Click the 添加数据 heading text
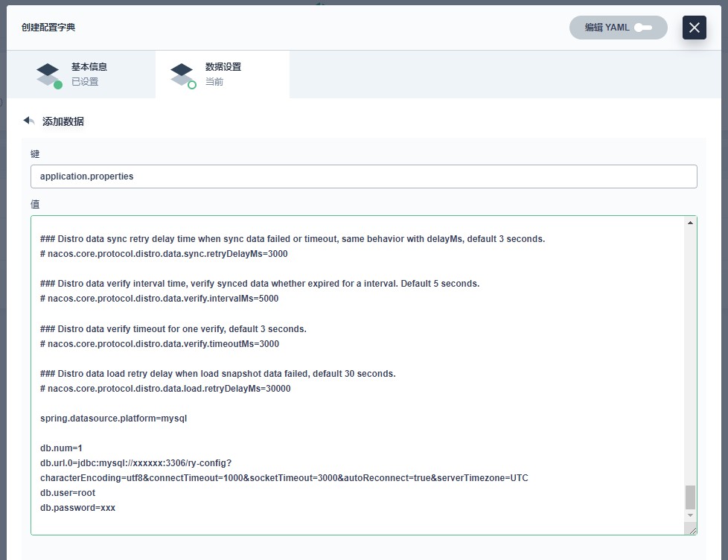The width and height of the screenshot is (728, 560). 63,121
